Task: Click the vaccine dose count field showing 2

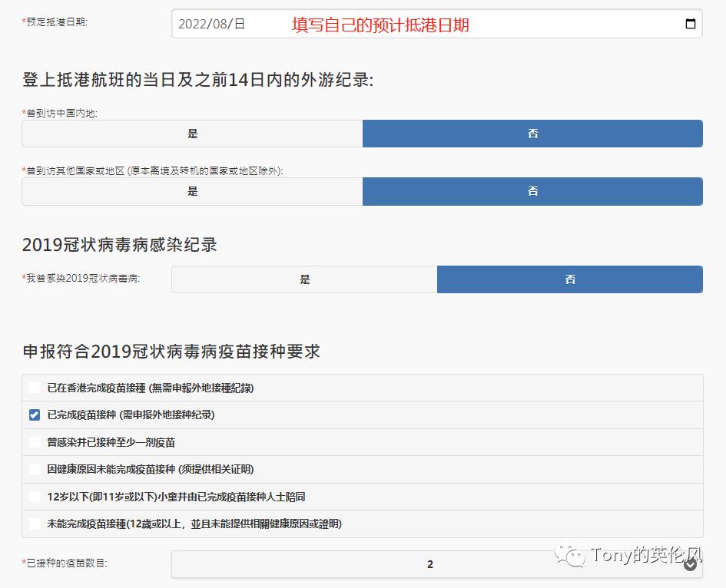Action: coord(430,564)
